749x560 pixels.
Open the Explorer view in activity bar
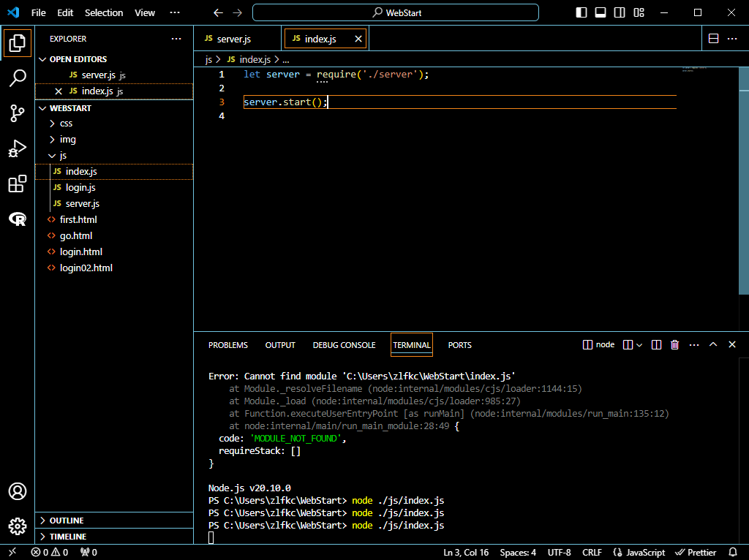tap(18, 43)
